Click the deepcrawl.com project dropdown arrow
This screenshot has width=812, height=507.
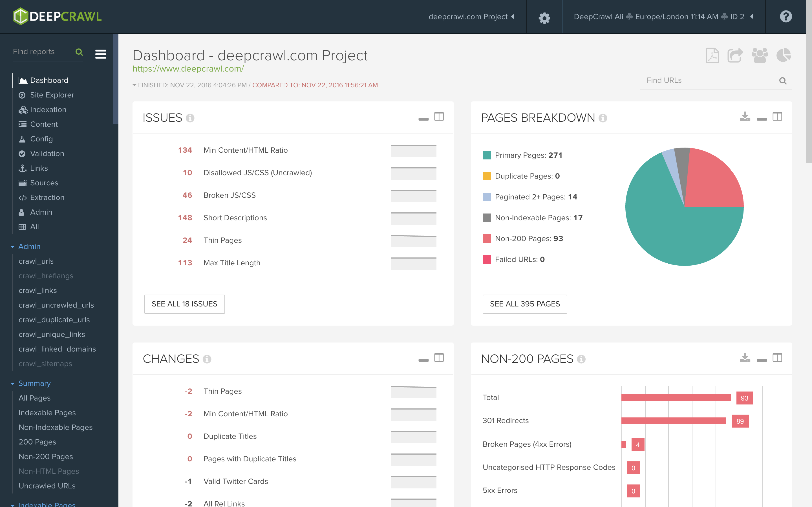pos(513,16)
